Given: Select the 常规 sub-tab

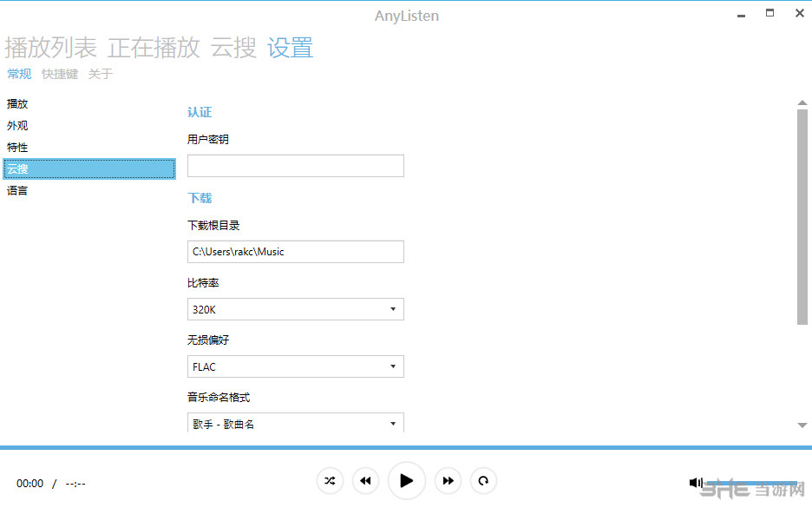Looking at the screenshot, I should coord(19,74).
